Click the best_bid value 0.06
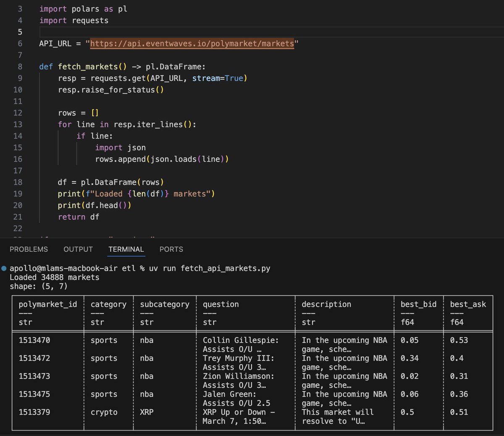The image size is (504, 436). click(x=409, y=394)
